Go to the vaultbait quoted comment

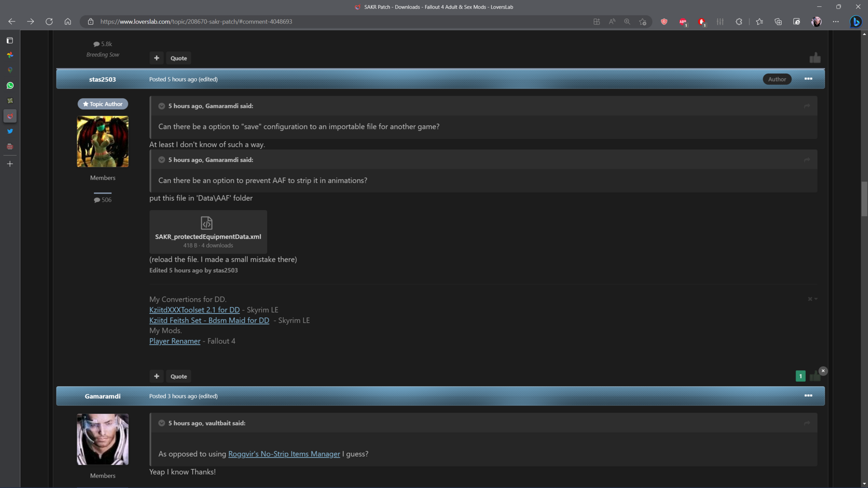point(807,423)
